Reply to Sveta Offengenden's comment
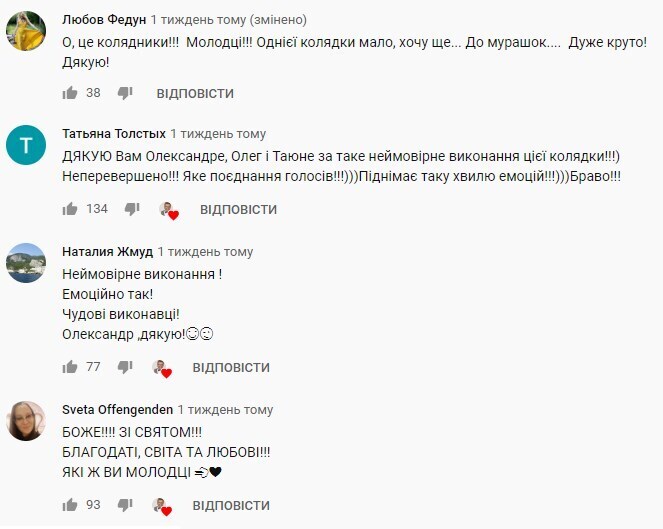 [x=231, y=505]
